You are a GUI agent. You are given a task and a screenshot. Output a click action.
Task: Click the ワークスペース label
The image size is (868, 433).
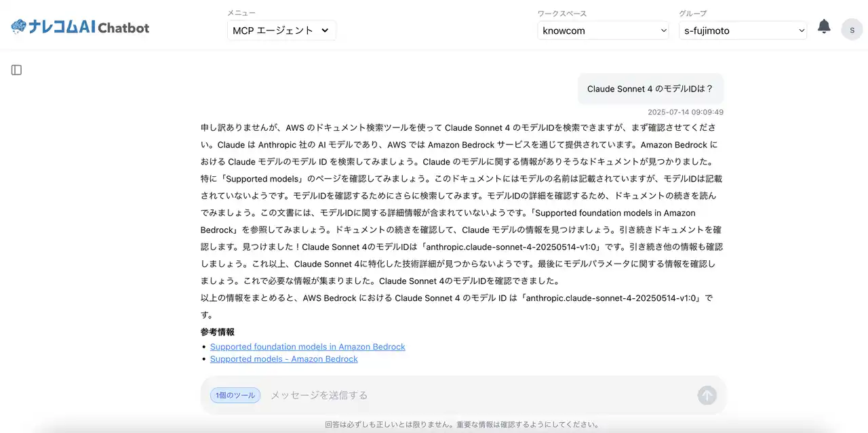point(562,14)
